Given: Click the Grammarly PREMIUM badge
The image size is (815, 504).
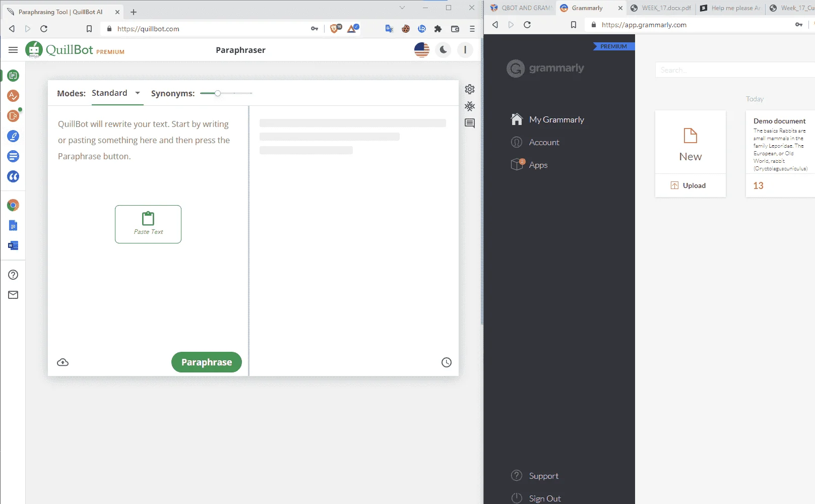Looking at the screenshot, I should point(613,46).
